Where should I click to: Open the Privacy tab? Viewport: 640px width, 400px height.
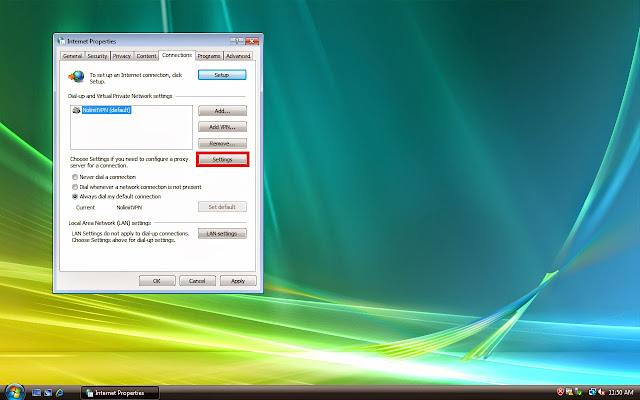(x=122, y=56)
